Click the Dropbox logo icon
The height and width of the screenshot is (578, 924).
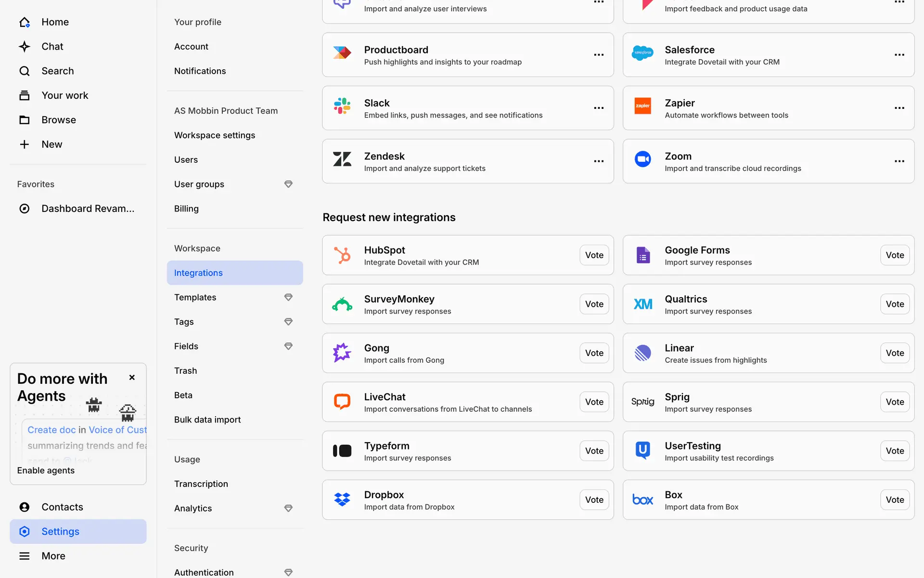point(342,499)
